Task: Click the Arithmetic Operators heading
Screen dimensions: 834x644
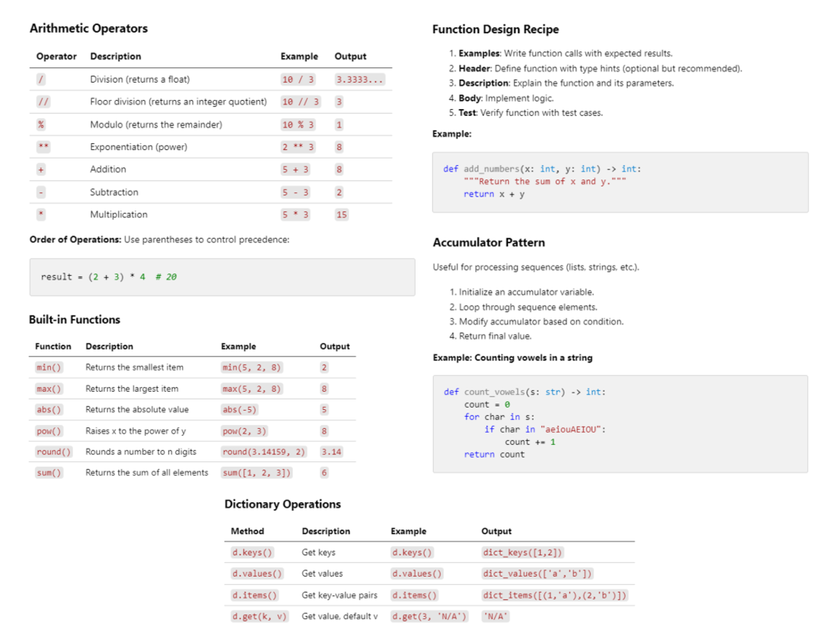Action: click(88, 28)
